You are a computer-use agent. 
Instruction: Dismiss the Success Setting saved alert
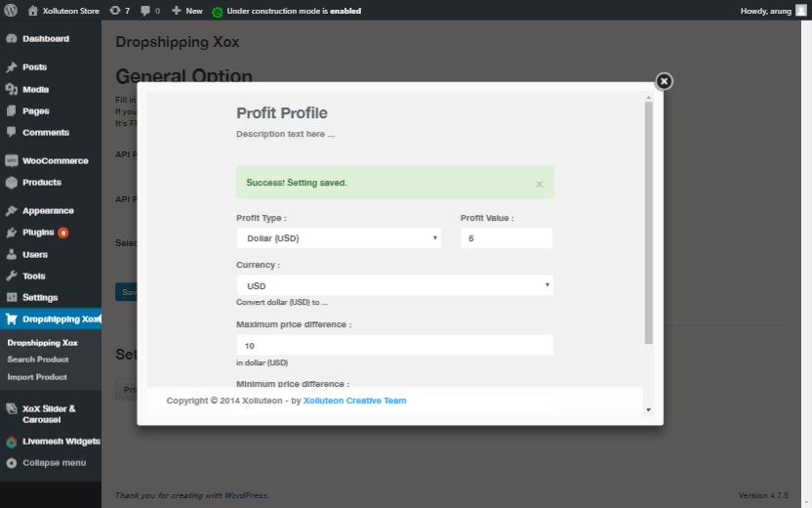coord(539,184)
